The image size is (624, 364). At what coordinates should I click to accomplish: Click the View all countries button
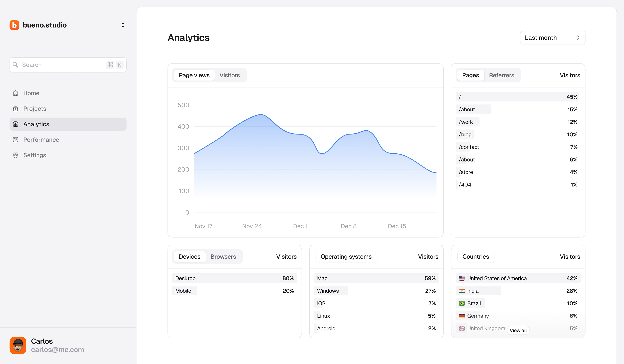[518, 330]
